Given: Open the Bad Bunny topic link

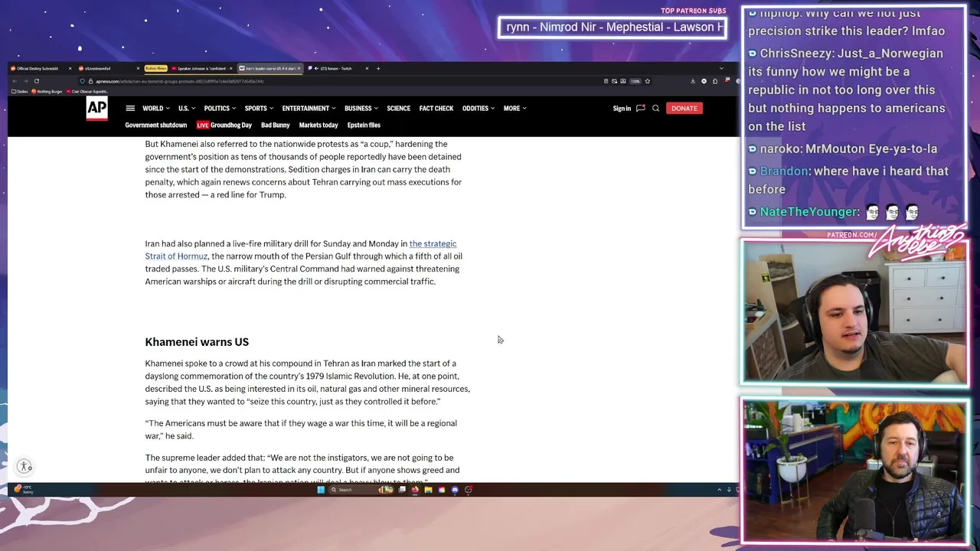Looking at the screenshot, I should pos(276,126).
